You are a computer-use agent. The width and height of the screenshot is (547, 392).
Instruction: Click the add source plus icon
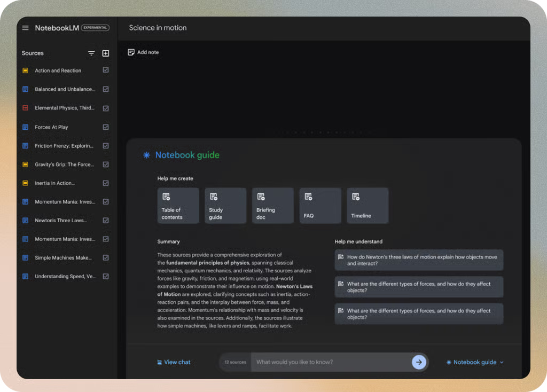(x=106, y=53)
